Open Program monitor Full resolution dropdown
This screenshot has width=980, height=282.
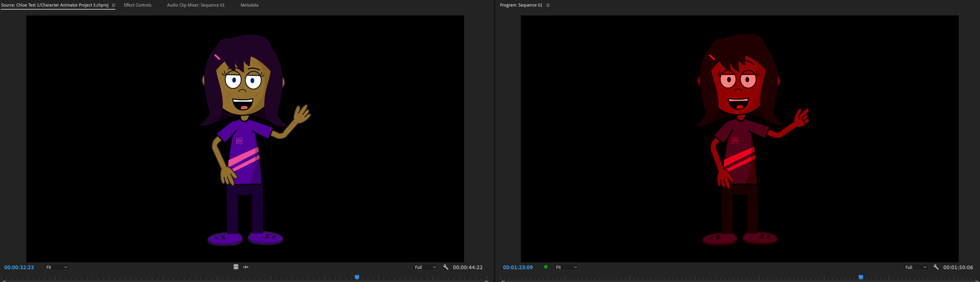pos(915,267)
